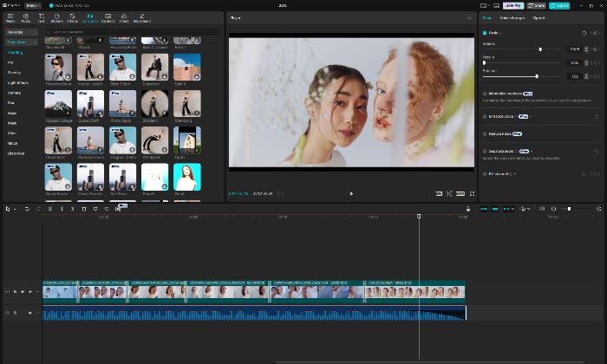Hide the video track
The image size is (607, 364).
tap(23, 292)
